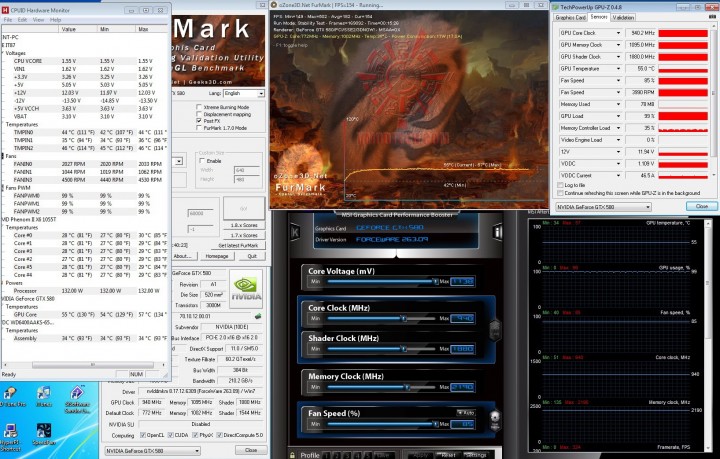Open the SpeedFan desktop shortcut
This screenshot has width=720, height=459.
point(44,434)
